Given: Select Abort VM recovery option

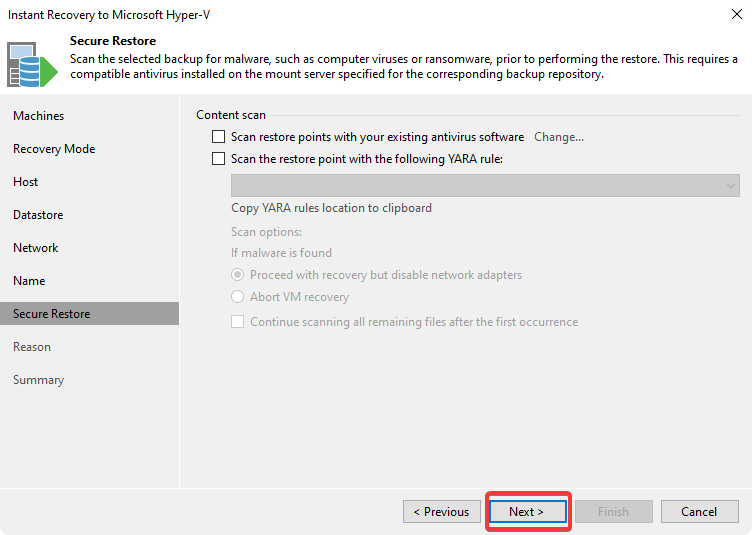Looking at the screenshot, I should click(238, 297).
